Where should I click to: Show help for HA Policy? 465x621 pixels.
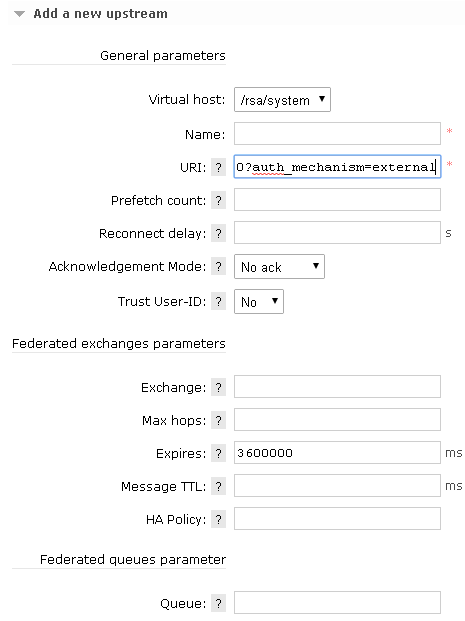(218, 519)
